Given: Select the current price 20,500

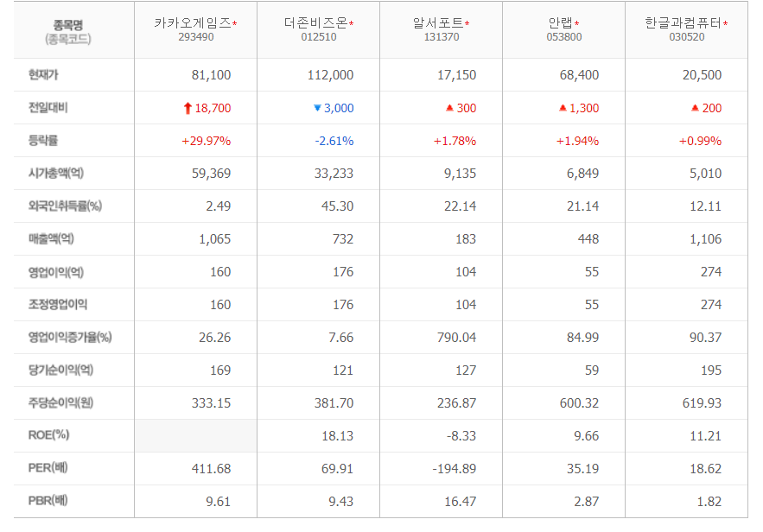Looking at the screenshot, I should 702,75.
